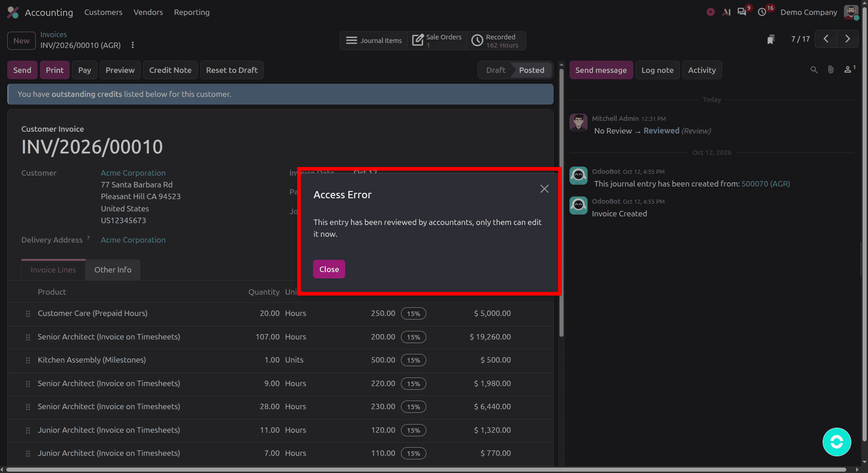The width and height of the screenshot is (868, 473).
Task: Open conversations messages icon with 9 badge
Action: 742,12
